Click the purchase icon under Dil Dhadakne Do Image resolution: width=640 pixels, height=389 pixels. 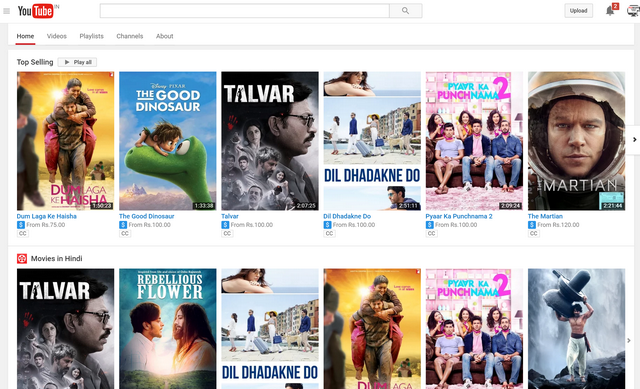coord(327,225)
